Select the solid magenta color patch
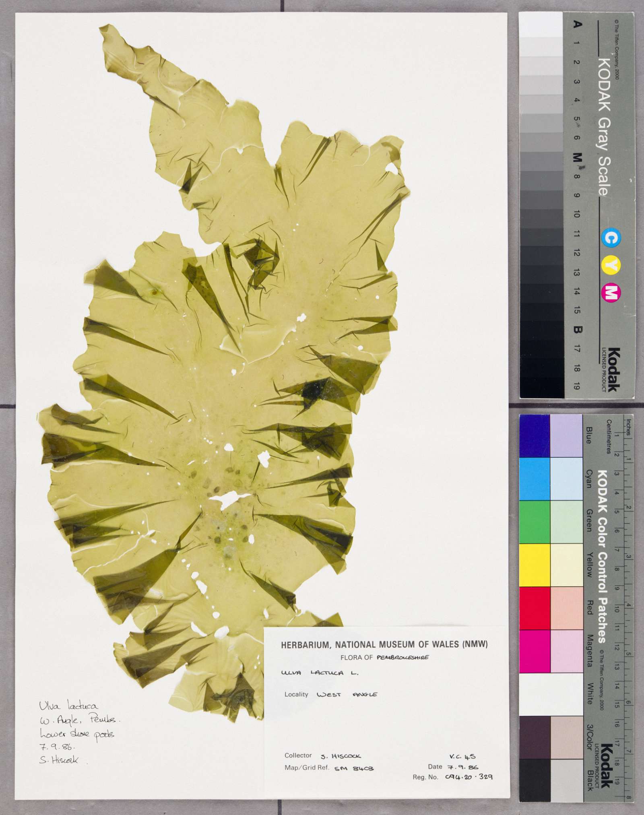Viewport: 644px width, 815px height. pos(534,651)
